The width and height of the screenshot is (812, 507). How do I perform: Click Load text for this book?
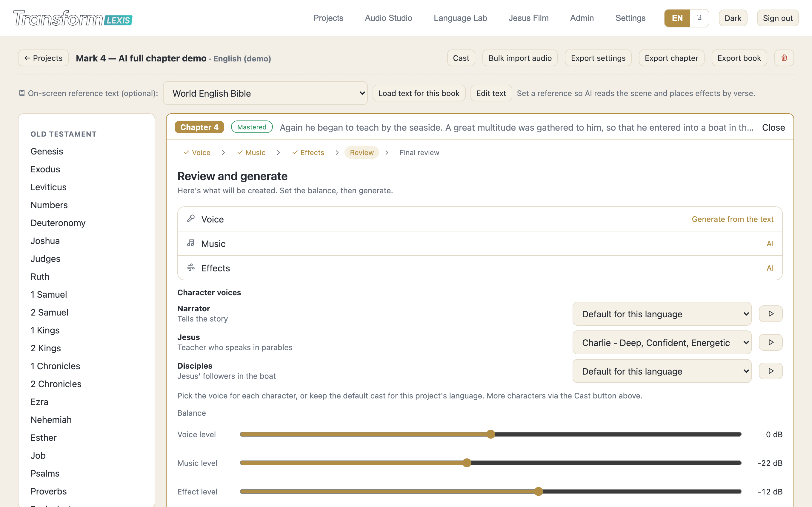click(419, 93)
